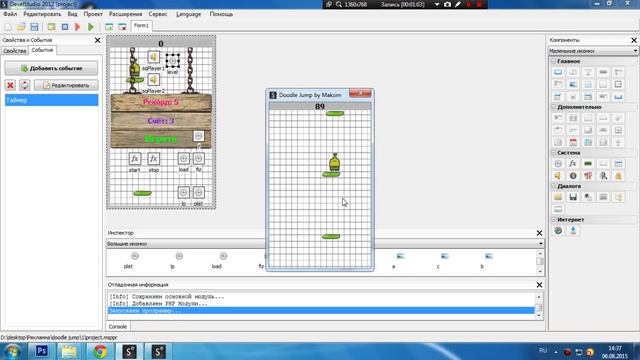Select the sqPlayer2 sound component on the form
Image resolution: width=640 pixels, height=360 pixels.
(153, 80)
